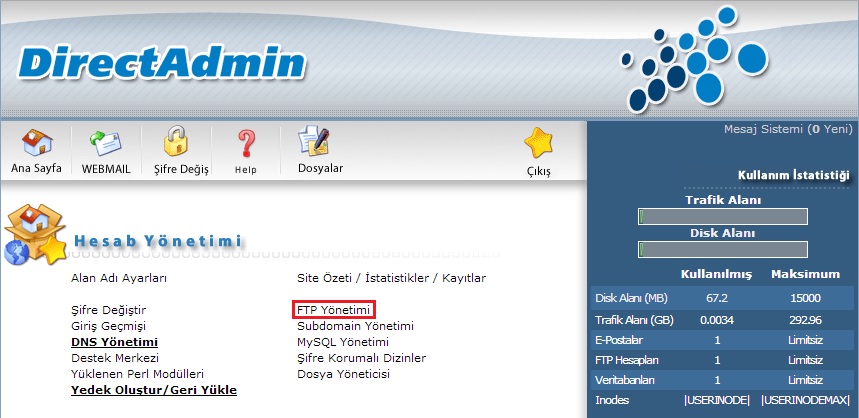Click the WEBMAIL label

[x=106, y=169]
